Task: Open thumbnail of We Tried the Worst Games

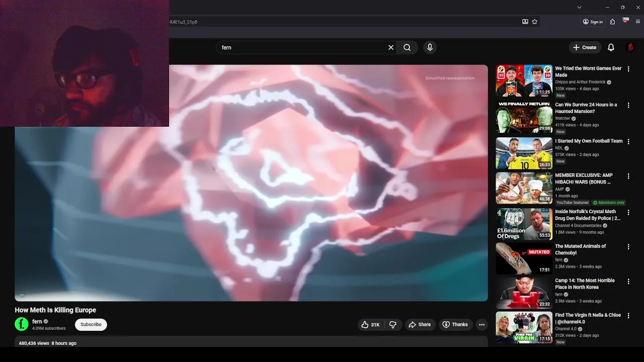Action: [x=524, y=80]
